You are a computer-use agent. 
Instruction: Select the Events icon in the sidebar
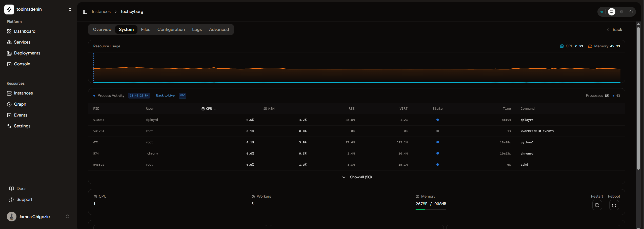9,115
